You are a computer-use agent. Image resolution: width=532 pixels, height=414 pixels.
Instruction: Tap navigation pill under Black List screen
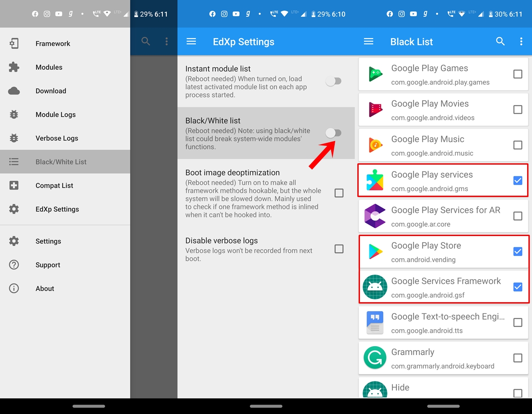pos(443,406)
